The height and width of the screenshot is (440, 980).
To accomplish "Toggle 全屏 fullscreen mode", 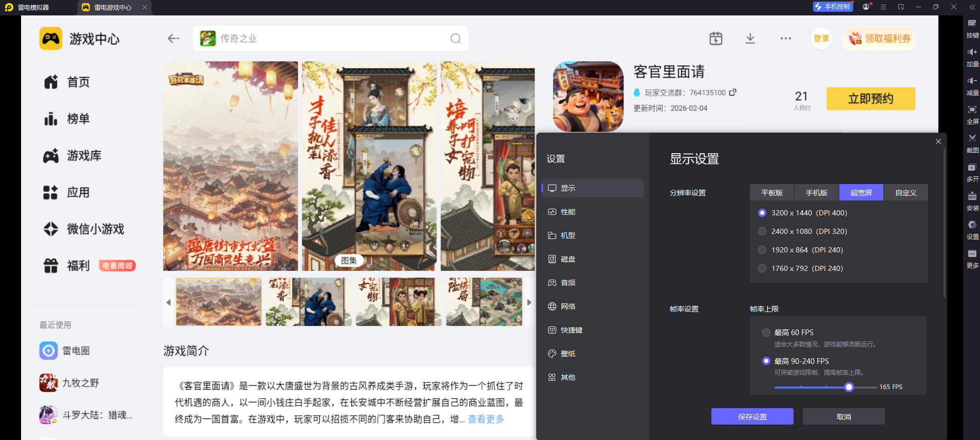I will point(972,115).
